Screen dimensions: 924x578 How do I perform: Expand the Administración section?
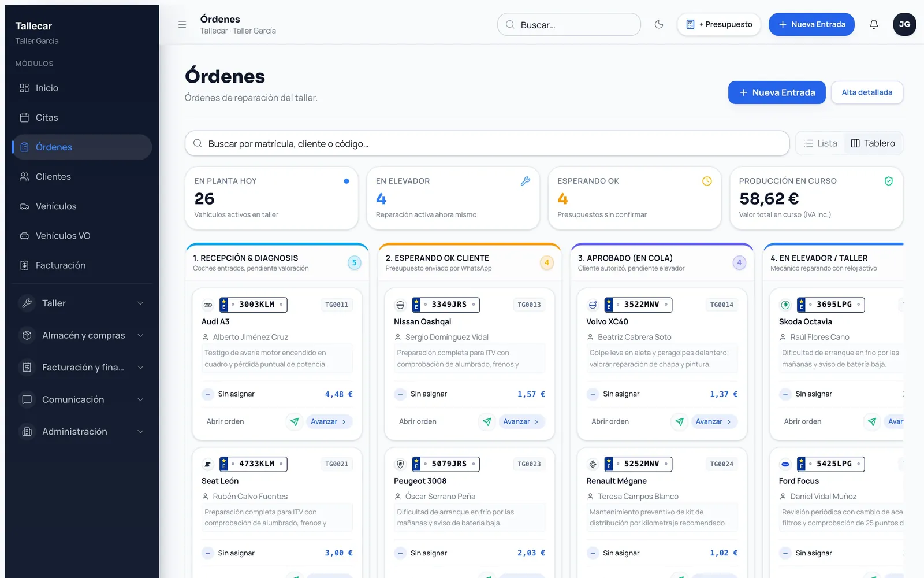click(82, 431)
